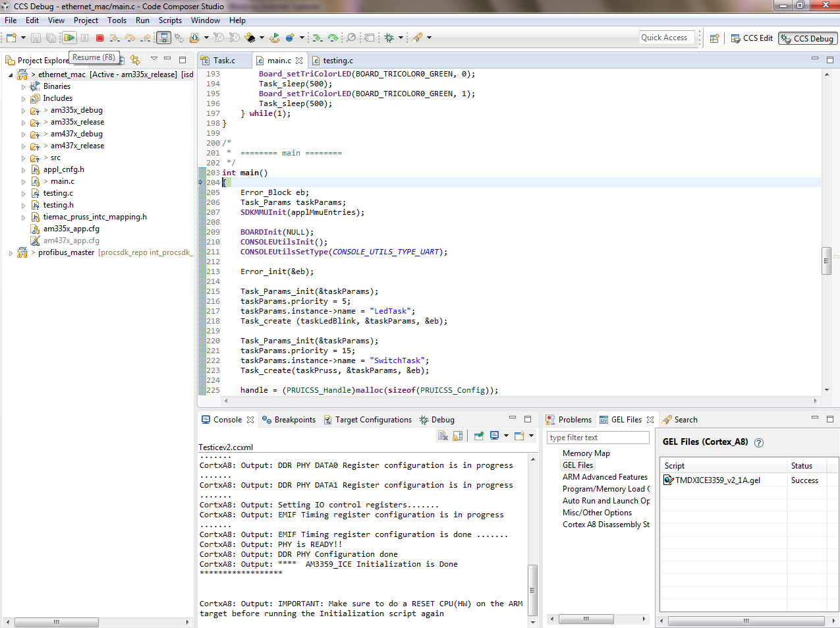Open the Target Configurations tab
The height and width of the screenshot is (628, 840).
click(x=367, y=420)
